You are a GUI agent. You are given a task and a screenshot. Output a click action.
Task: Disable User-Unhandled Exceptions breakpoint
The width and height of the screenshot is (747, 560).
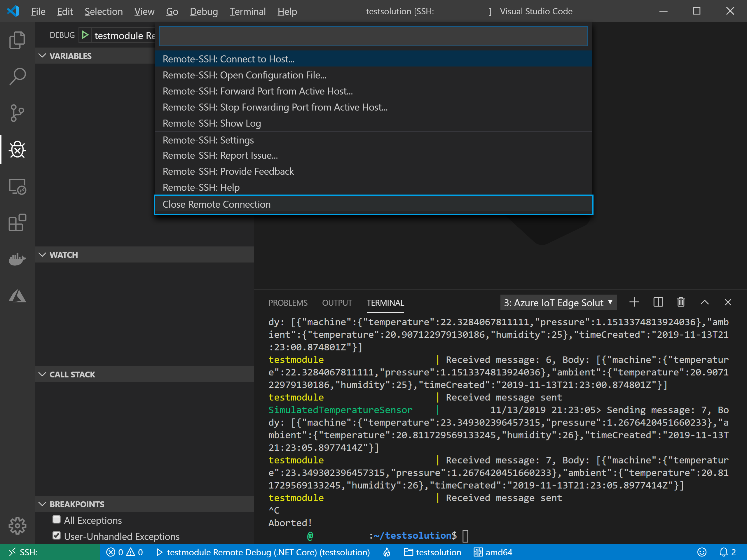coord(56,536)
